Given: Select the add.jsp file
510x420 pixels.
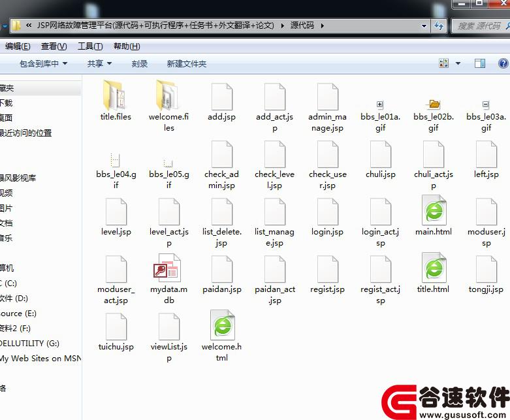Looking at the screenshot, I should click(x=222, y=102).
